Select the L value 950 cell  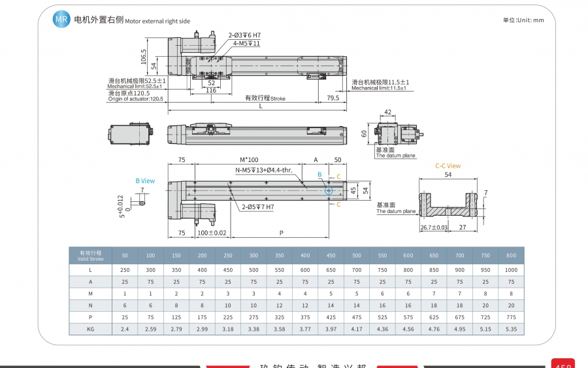[485, 270]
